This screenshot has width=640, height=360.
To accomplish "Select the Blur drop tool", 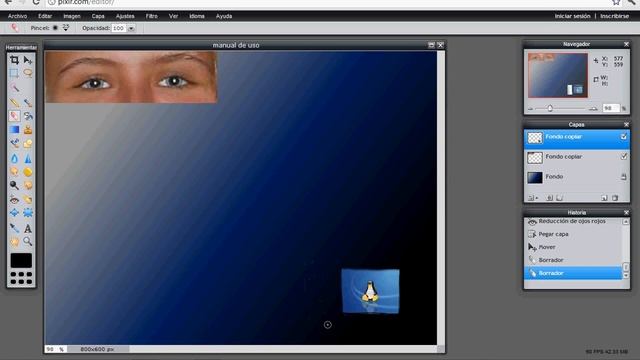I will coord(14,158).
